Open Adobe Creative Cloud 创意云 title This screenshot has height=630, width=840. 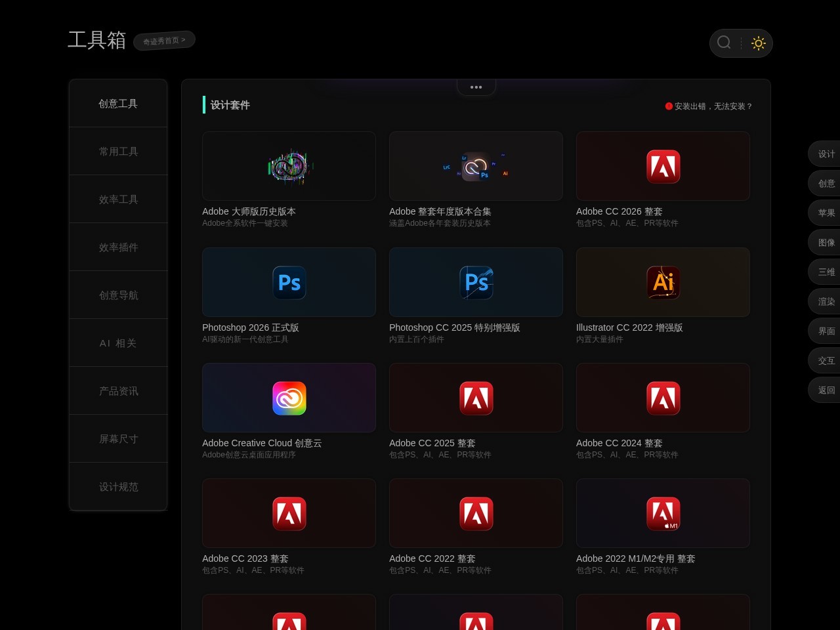[262, 443]
